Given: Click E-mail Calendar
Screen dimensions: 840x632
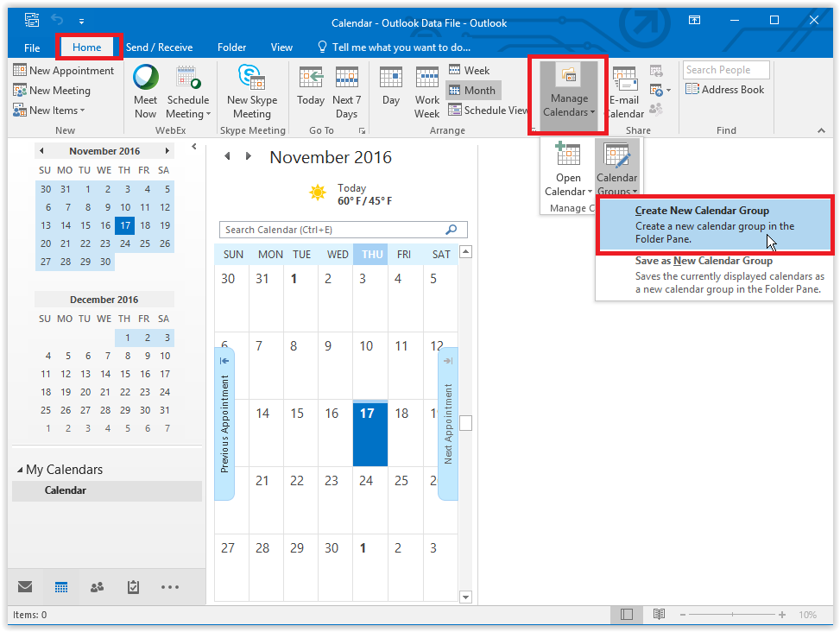Looking at the screenshot, I should [x=625, y=92].
